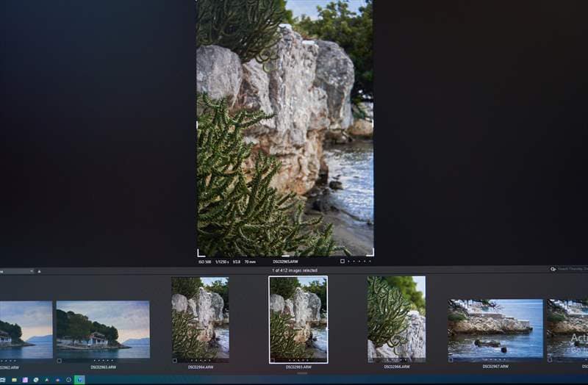Image resolution: width=588 pixels, height=385 pixels.
Task: Set five-star rating in viewer rating dots
Action: click(x=370, y=262)
